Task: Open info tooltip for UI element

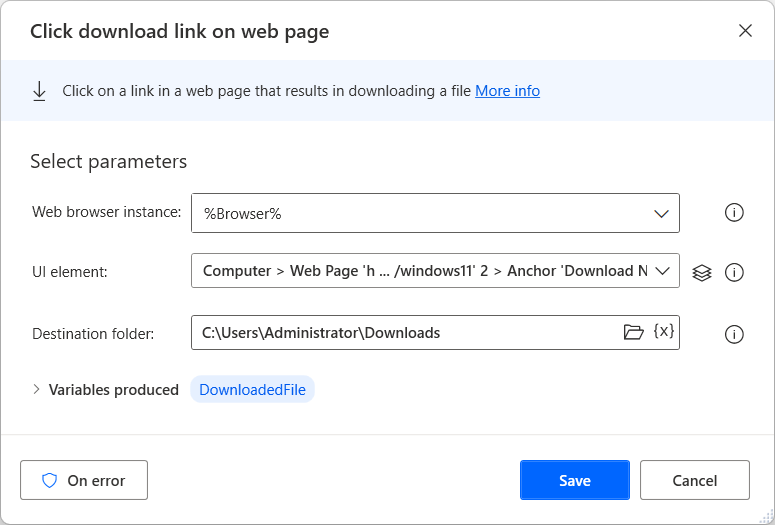Action: pos(734,272)
